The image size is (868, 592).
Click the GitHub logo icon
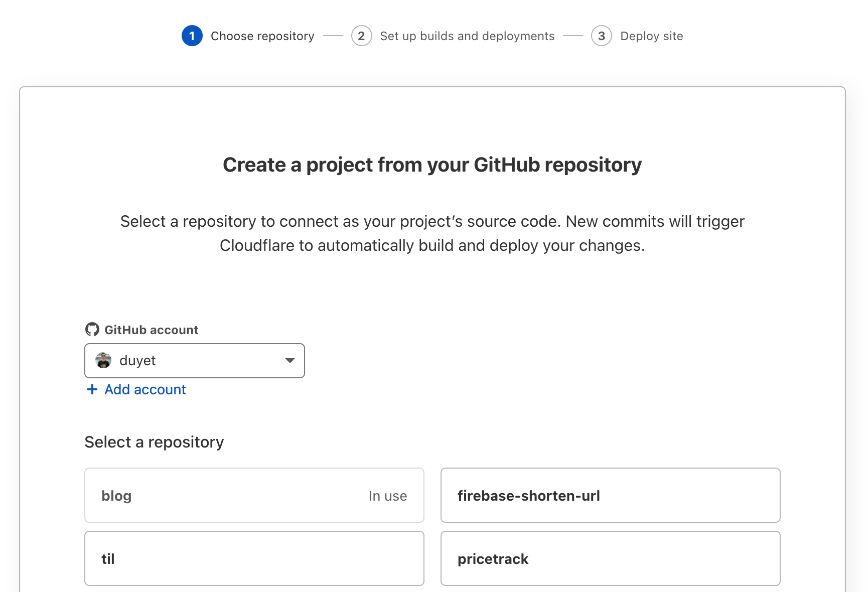tap(92, 330)
